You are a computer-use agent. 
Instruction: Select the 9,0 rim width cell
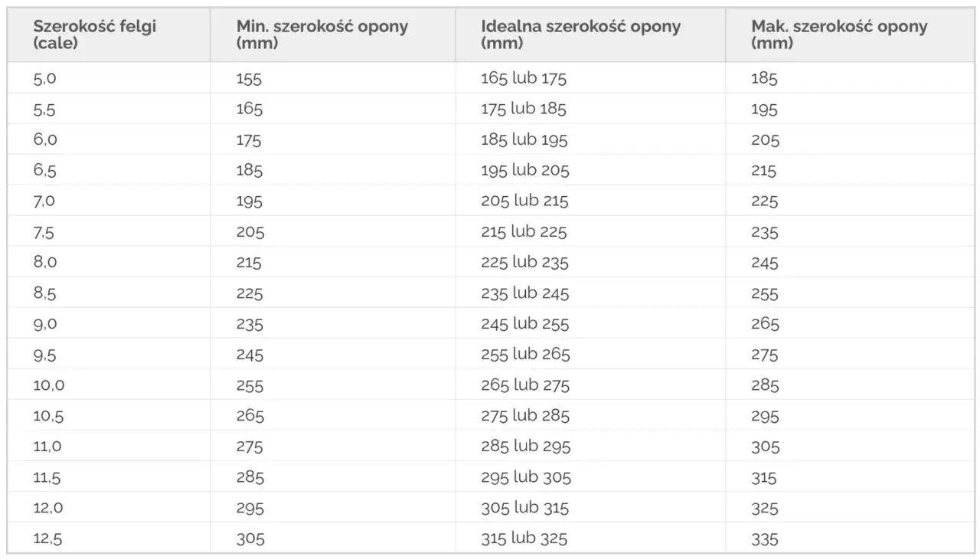(x=45, y=324)
